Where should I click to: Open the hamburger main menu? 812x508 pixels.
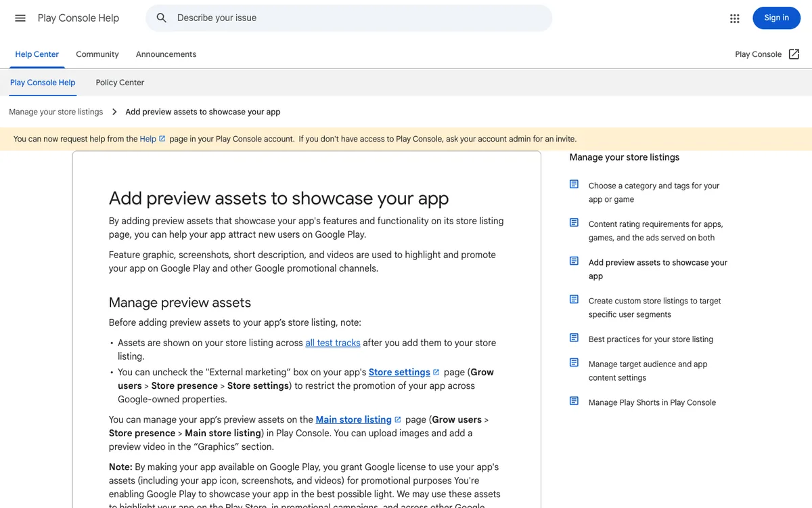pyautogui.click(x=20, y=18)
